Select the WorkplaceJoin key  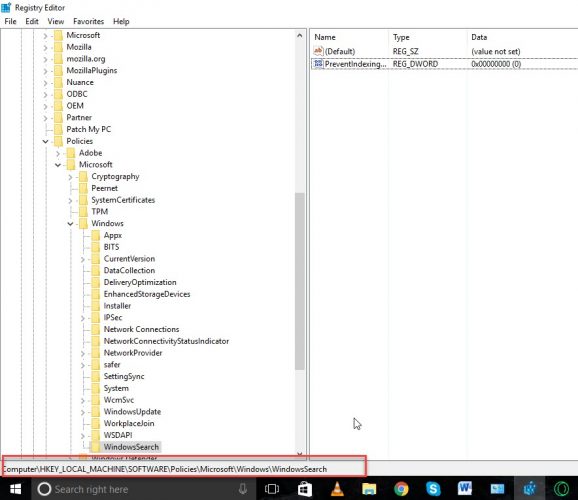(129, 423)
